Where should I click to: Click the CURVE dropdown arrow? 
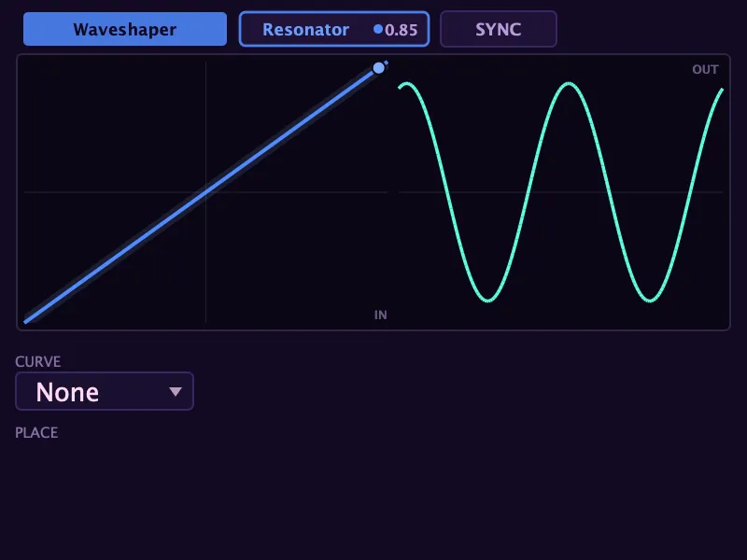pyautogui.click(x=176, y=391)
